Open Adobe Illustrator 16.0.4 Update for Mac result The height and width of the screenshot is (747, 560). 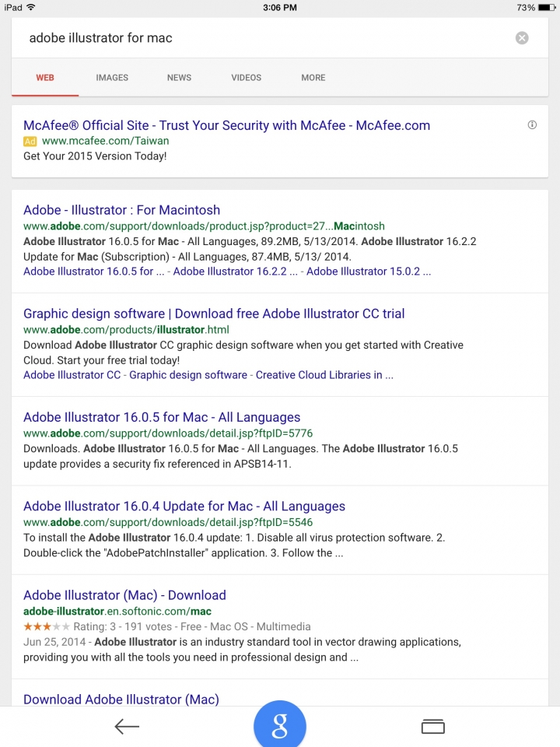[x=184, y=506]
